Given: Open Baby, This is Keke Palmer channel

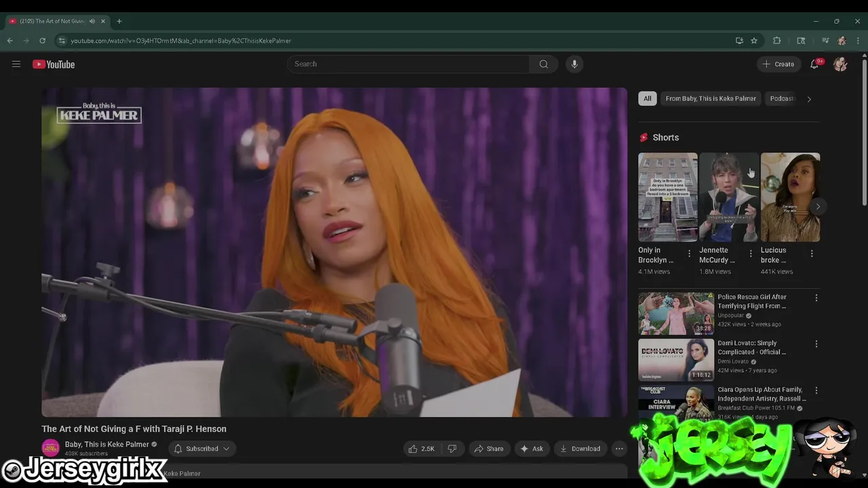Looking at the screenshot, I should click(x=106, y=445).
